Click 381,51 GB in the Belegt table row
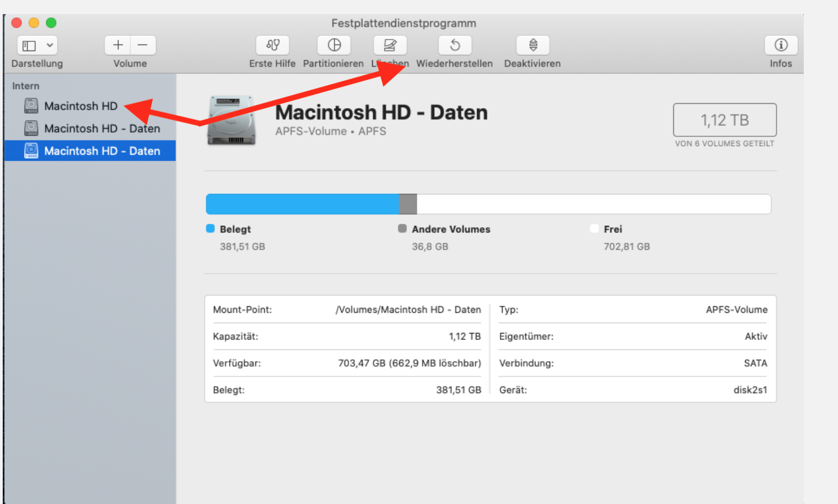Viewport: 838px width, 504px height. click(x=459, y=390)
